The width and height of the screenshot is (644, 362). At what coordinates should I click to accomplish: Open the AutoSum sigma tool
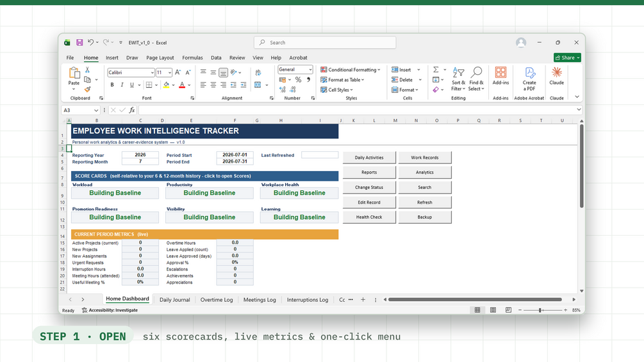(436, 70)
